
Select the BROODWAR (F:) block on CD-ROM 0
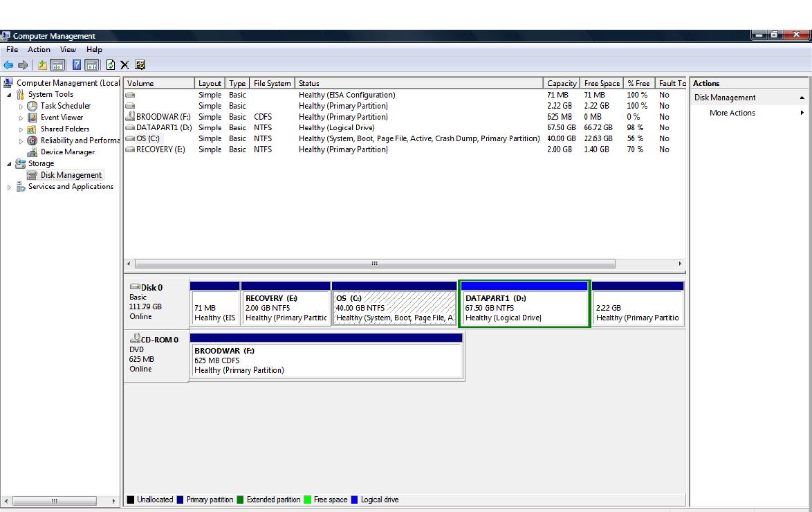pyautogui.click(x=326, y=356)
